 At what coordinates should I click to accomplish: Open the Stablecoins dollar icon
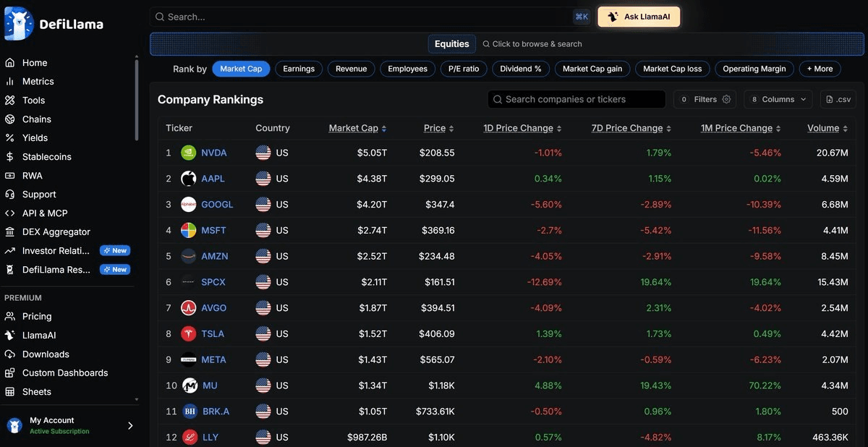pos(9,157)
